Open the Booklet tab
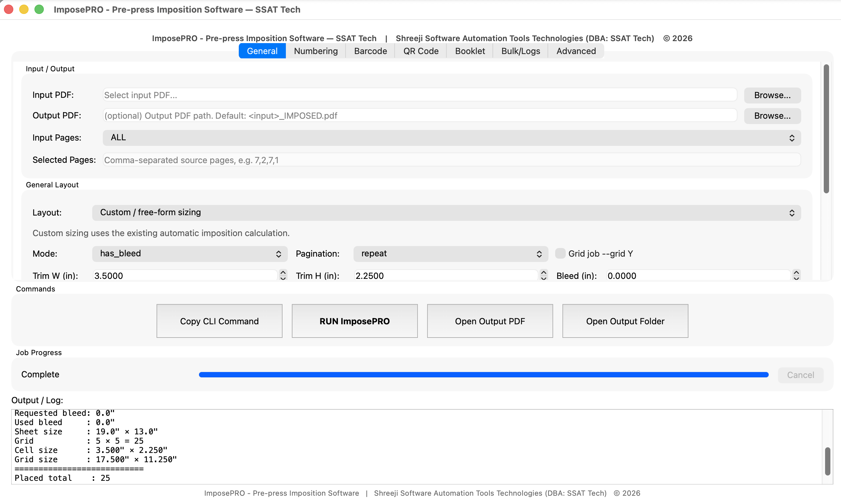The width and height of the screenshot is (841, 504). (470, 51)
